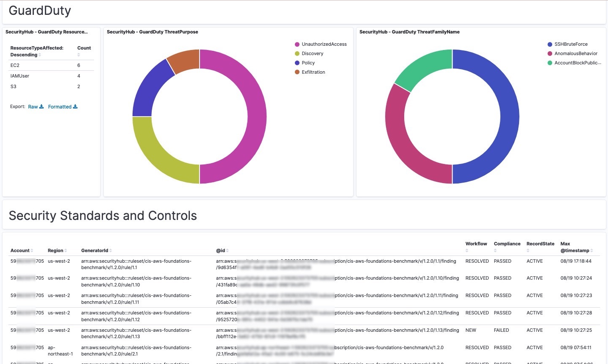
Task: Click ACTIVE in the rule/1.13 row
Action: 535,330
